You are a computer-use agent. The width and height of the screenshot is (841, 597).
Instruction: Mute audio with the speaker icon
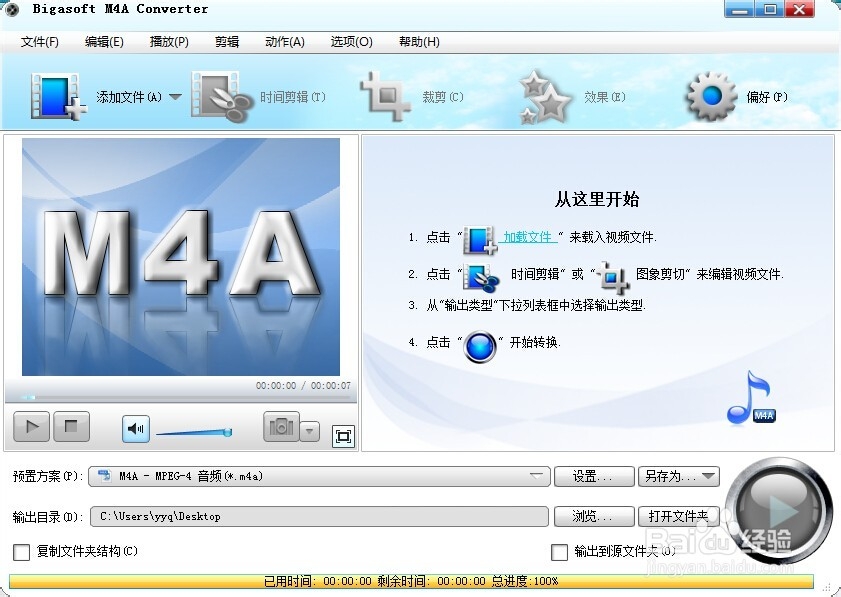(136, 429)
